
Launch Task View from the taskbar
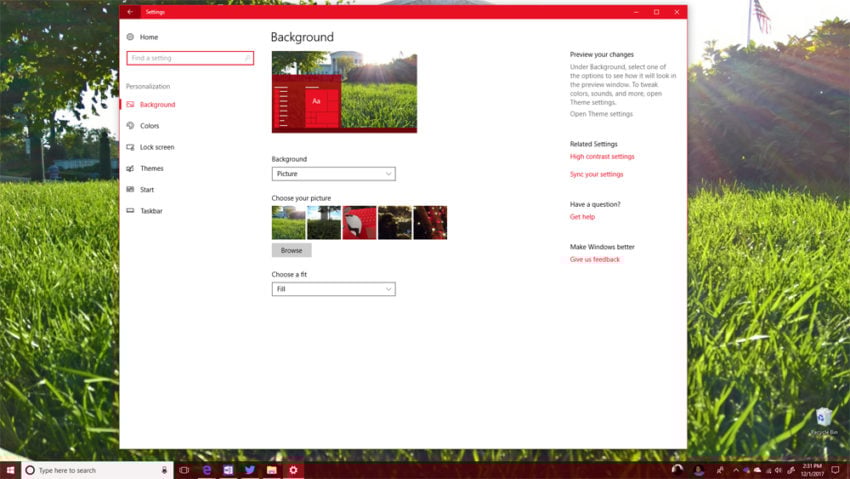click(x=184, y=470)
